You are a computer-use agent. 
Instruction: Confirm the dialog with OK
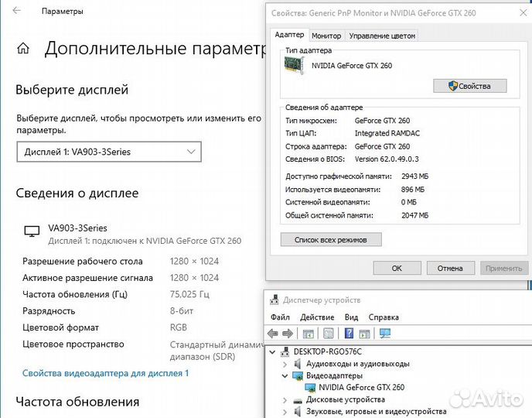(397, 269)
